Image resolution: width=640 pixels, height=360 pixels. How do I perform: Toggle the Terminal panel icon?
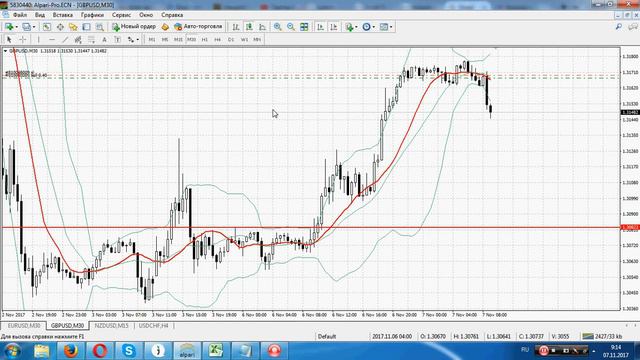pyautogui.click(x=86, y=27)
